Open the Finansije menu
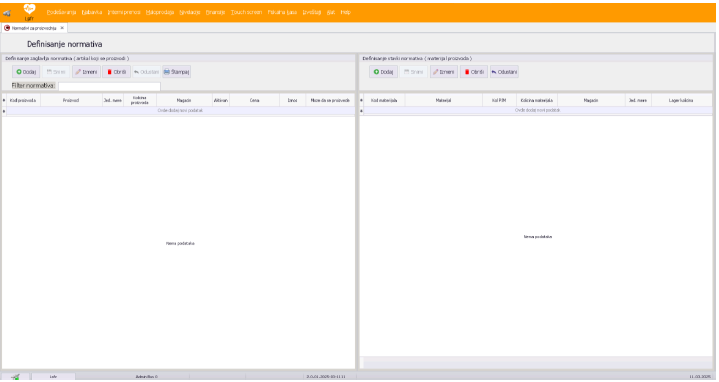 215,12
